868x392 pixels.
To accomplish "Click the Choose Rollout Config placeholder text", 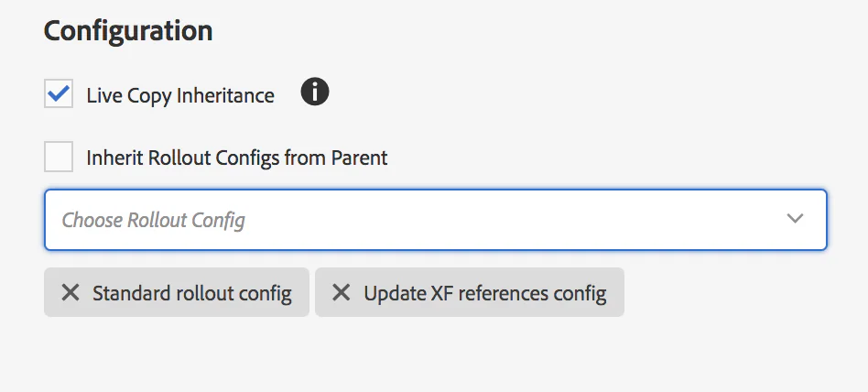I will [x=153, y=221].
